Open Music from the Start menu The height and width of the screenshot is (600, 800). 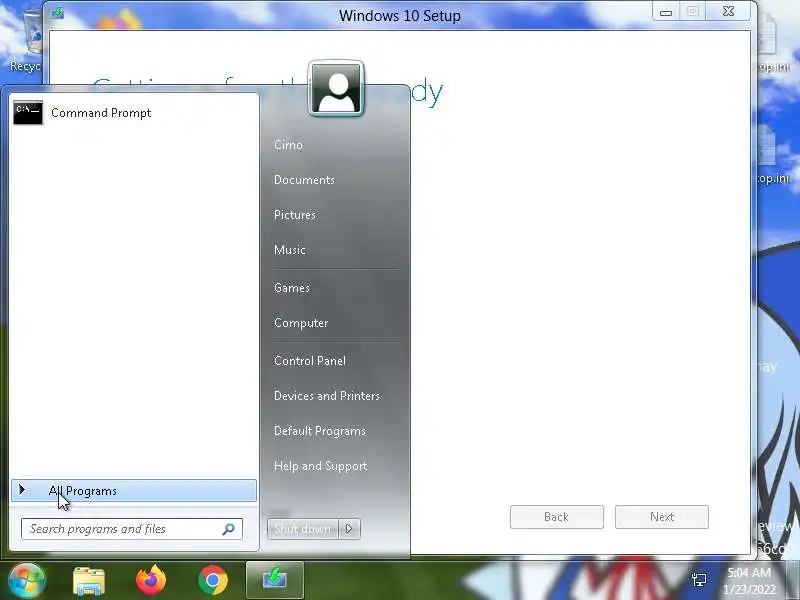coord(290,249)
